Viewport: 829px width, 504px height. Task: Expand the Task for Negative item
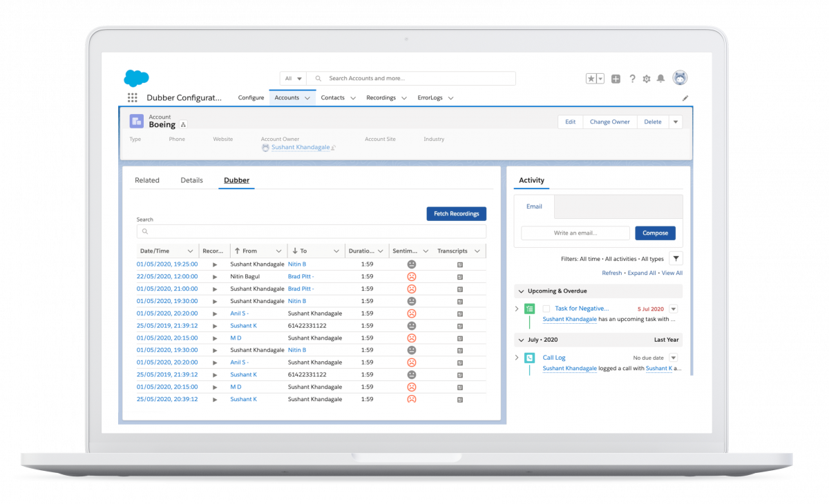pos(517,309)
